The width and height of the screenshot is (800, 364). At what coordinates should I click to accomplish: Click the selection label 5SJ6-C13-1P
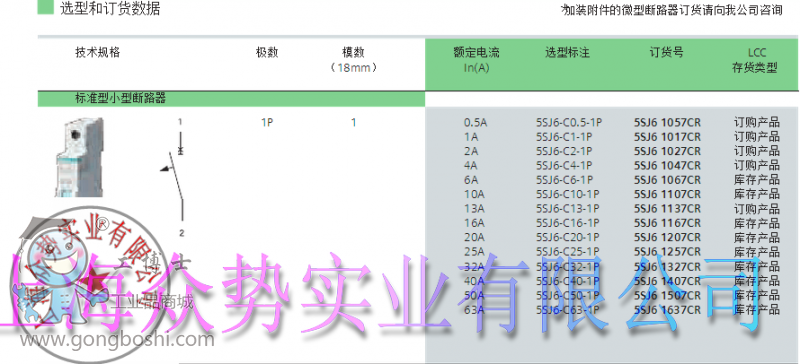coord(567,208)
